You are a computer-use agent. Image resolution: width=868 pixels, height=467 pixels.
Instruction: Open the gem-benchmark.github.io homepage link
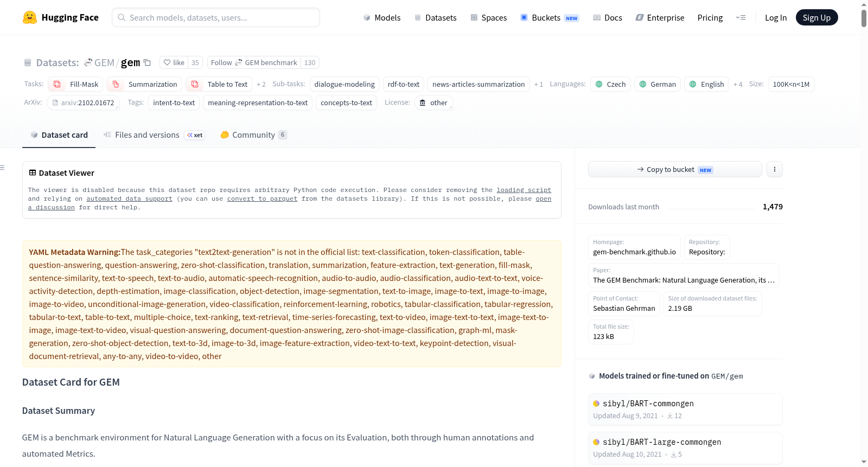coord(634,252)
